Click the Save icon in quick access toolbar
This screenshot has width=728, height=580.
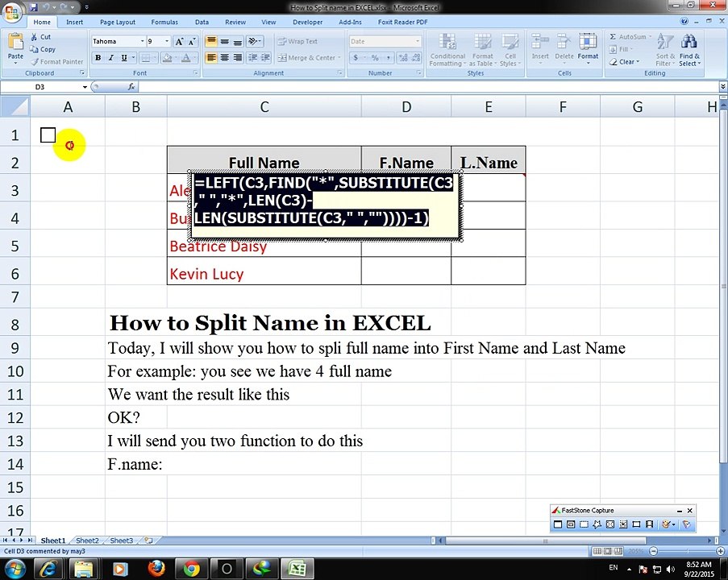(33, 7)
